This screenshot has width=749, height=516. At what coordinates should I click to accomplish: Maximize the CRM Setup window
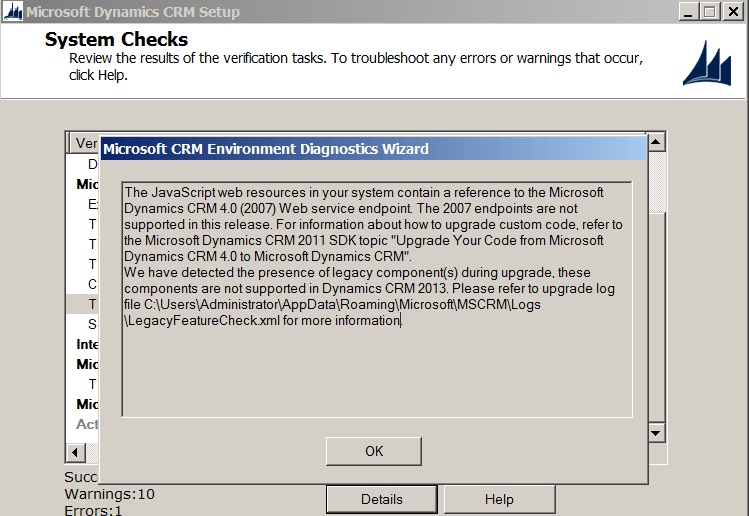point(710,11)
